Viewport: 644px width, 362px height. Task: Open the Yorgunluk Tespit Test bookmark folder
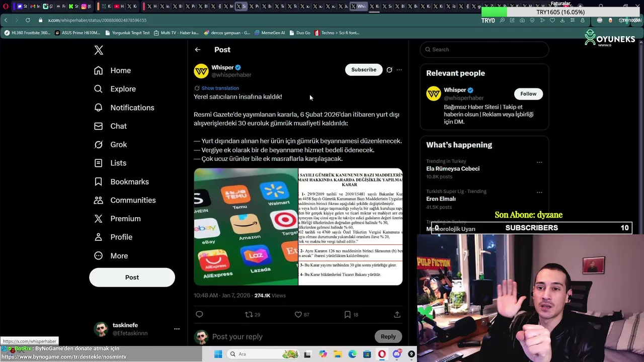point(127,33)
